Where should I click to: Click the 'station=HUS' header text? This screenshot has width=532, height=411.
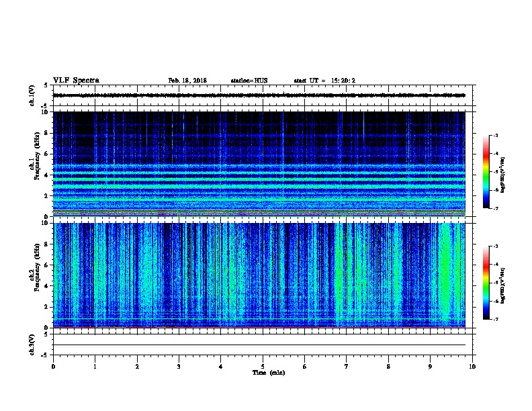(x=249, y=81)
